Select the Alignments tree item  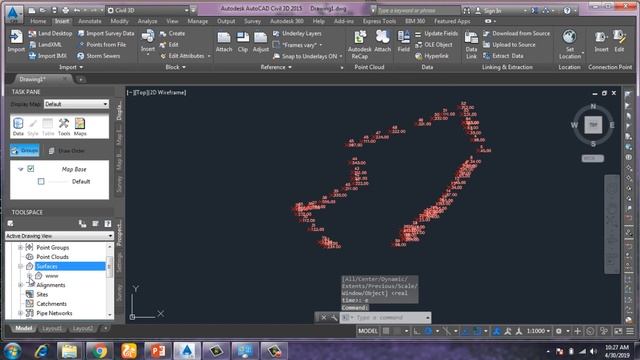click(51, 285)
